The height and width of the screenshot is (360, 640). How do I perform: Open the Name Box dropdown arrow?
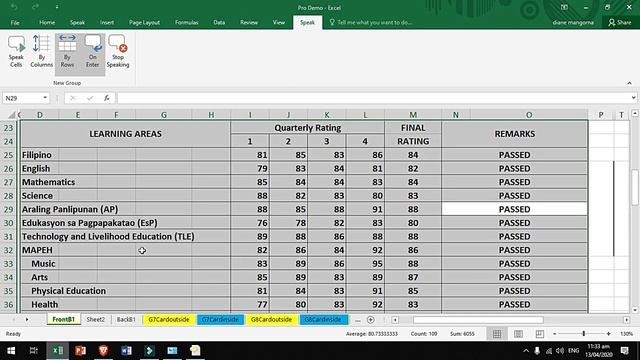pos(45,98)
